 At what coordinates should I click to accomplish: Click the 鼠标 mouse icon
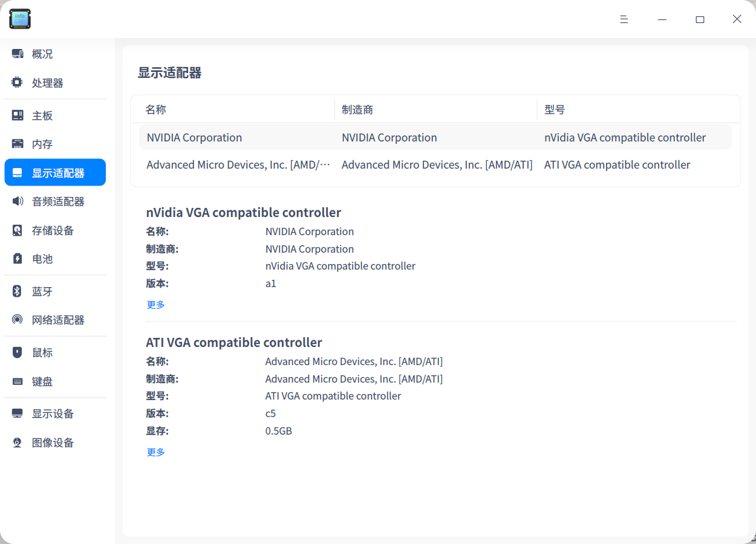18,352
